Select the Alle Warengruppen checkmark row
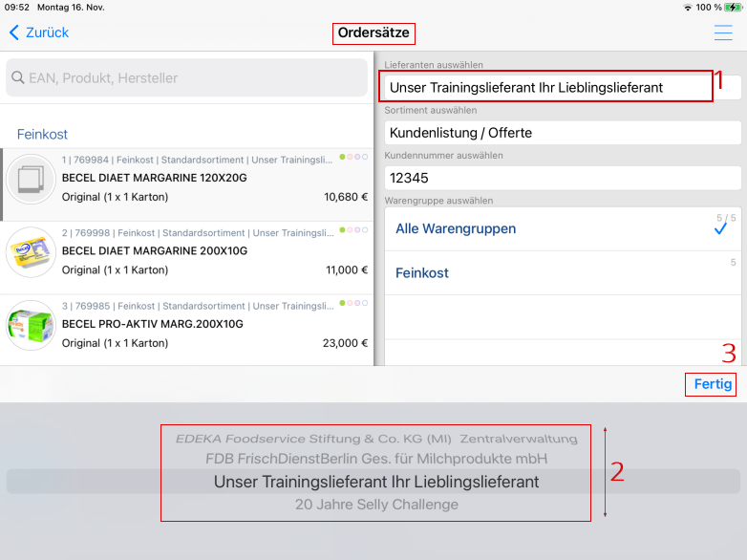The width and height of the screenshot is (747, 560). (x=563, y=229)
